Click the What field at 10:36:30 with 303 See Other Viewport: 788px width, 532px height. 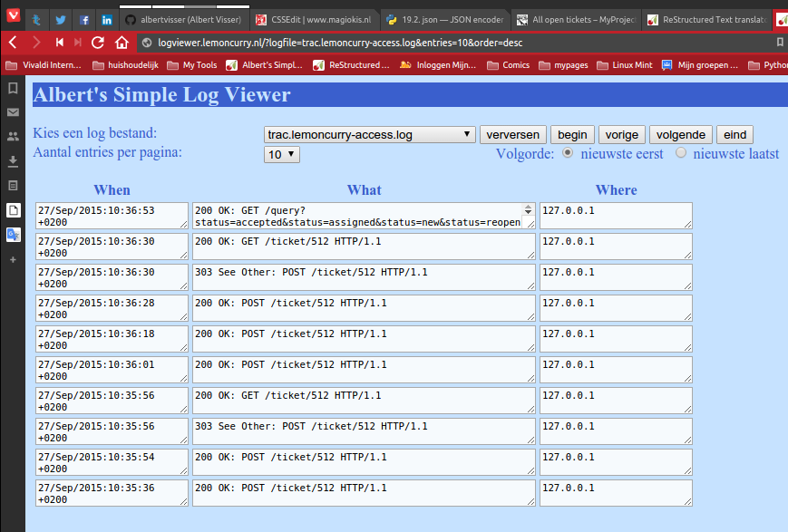364,277
